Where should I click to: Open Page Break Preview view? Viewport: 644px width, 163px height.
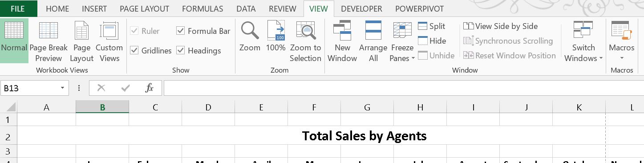point(49,41)
